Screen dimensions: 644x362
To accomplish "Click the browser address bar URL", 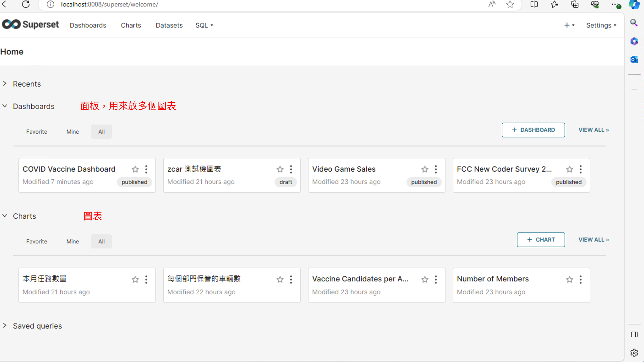I will [x=110, y=4].
